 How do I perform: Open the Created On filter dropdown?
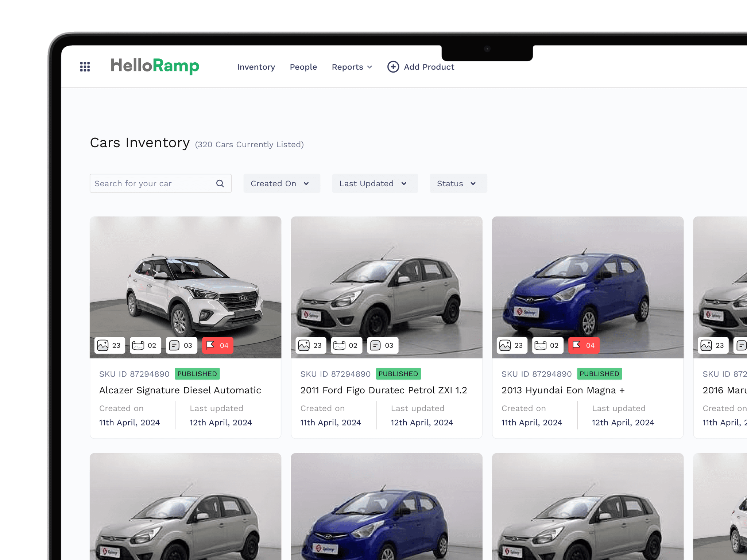pyautogui.click(x=281, y=183)
